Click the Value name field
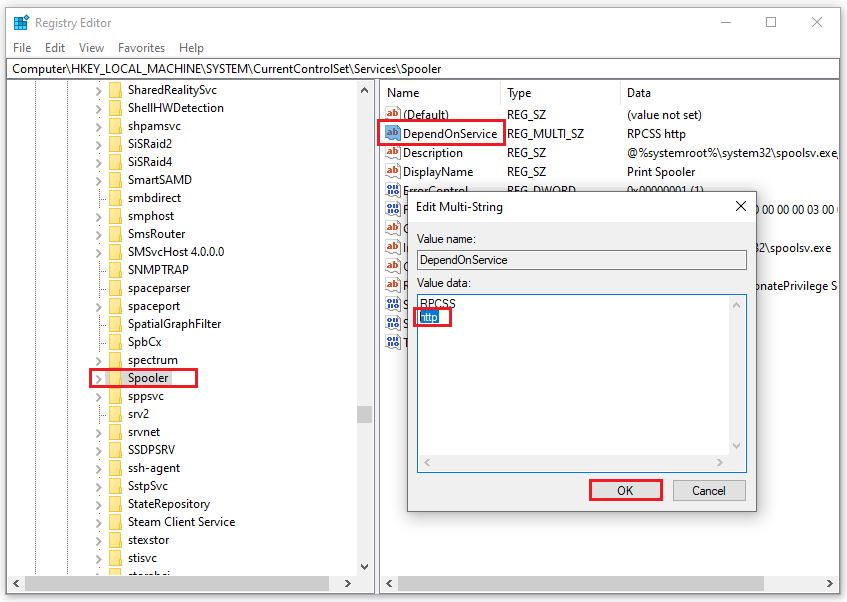847x602 pixels. [x=582, y=260]
